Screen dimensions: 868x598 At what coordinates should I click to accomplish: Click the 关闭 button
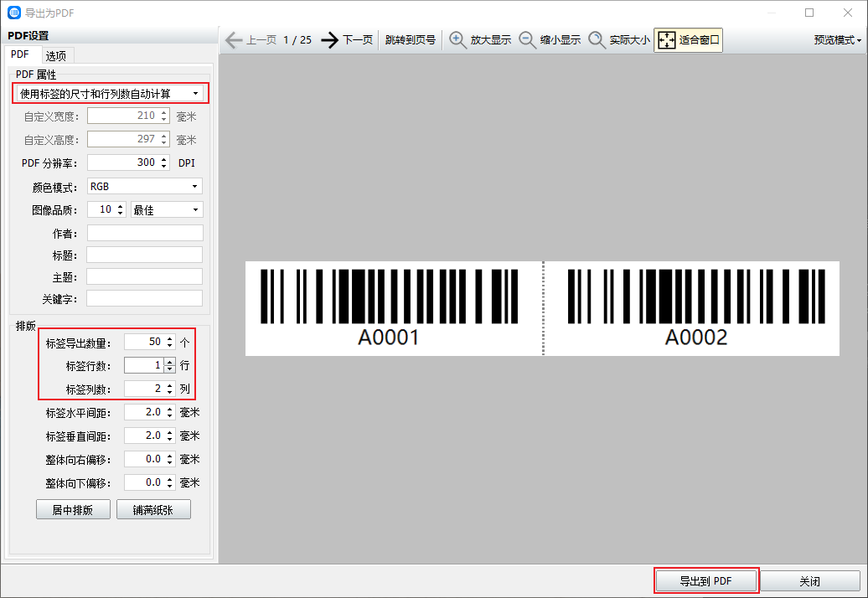809,580
